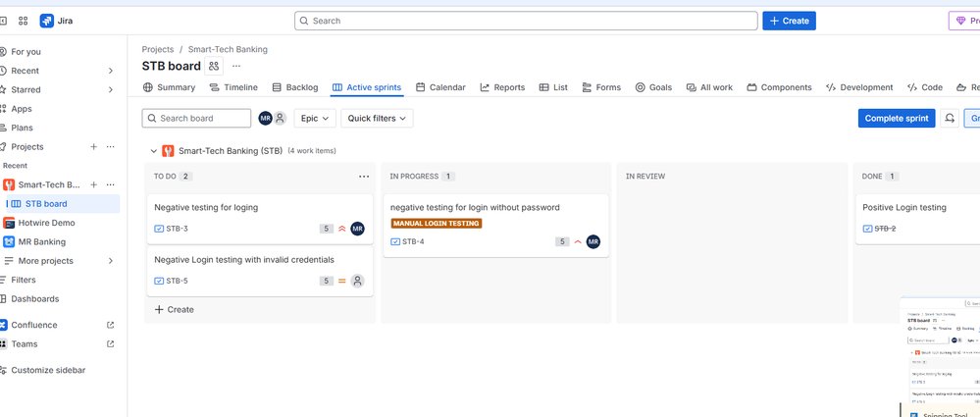The image size is (980, 417).
Task: Add a project with the Projects plus icon
Action: coord(94,147)
